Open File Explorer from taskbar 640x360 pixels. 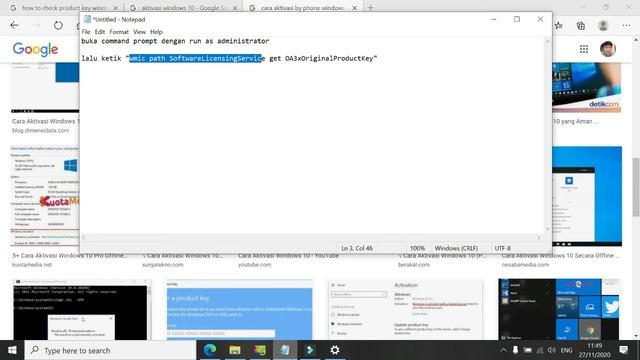(235, 350)
